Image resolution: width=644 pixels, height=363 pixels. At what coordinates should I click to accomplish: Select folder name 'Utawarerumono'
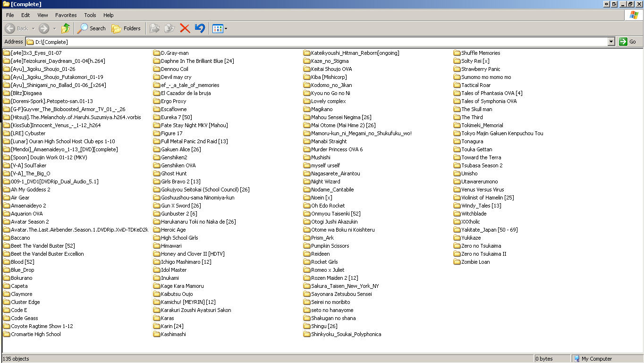click(480, 181)
